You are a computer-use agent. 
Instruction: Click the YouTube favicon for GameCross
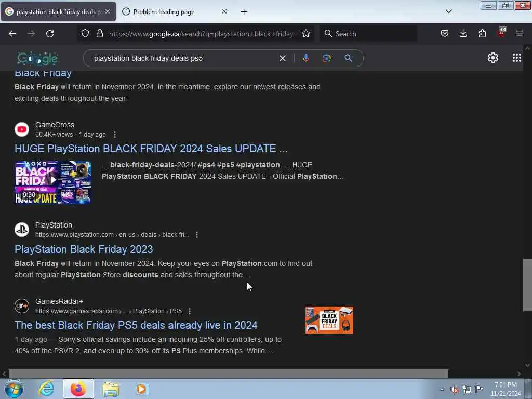tap(22, 129)
